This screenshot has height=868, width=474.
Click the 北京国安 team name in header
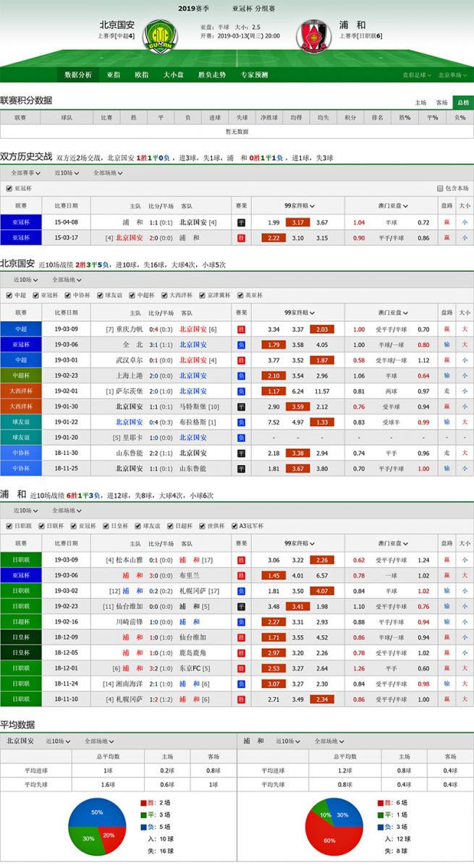(117, 25)
